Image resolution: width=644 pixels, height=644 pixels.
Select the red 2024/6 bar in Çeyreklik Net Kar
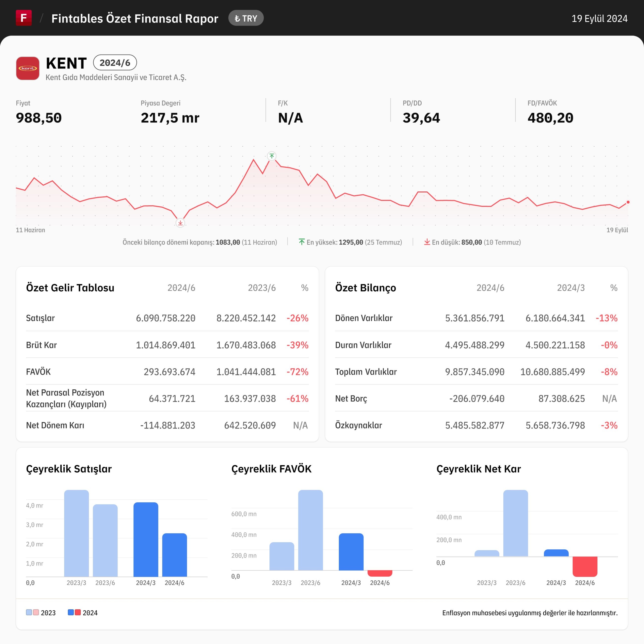tap(585, 567)
